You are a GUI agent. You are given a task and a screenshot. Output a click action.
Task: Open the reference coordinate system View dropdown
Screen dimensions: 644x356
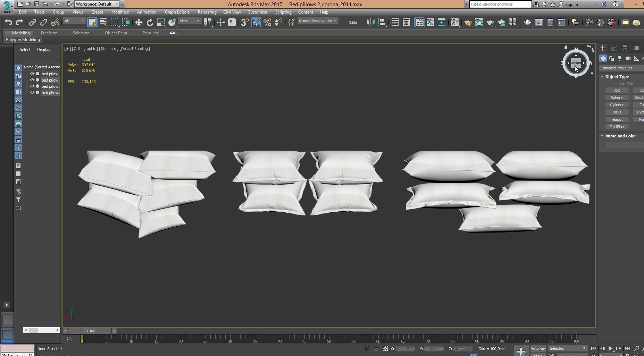click(190, 21)
